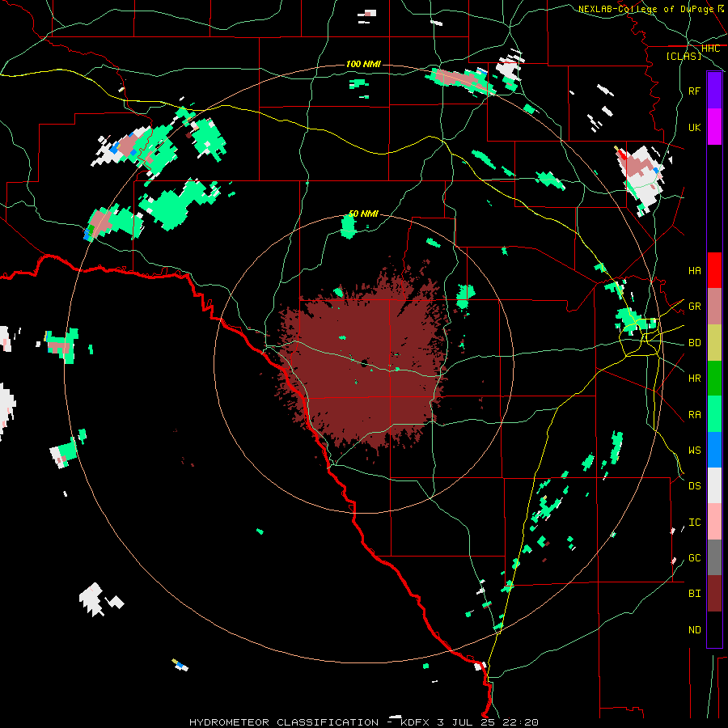Click the HYDROMETEOR CLASSIFICATION title text
Screen dimensions: 728x728
coord(284,722)
